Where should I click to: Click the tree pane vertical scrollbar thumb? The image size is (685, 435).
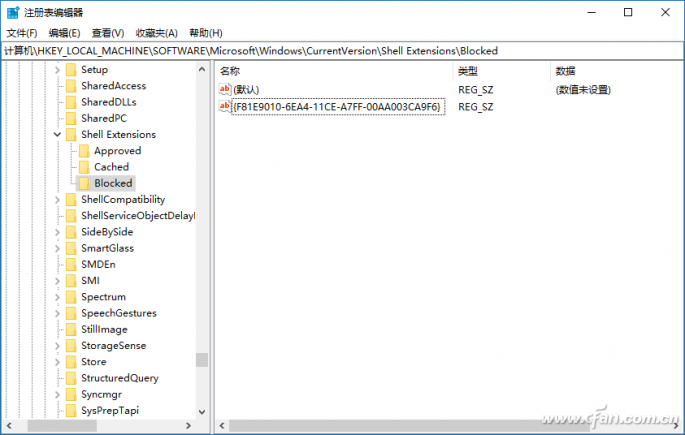point(202,360)
